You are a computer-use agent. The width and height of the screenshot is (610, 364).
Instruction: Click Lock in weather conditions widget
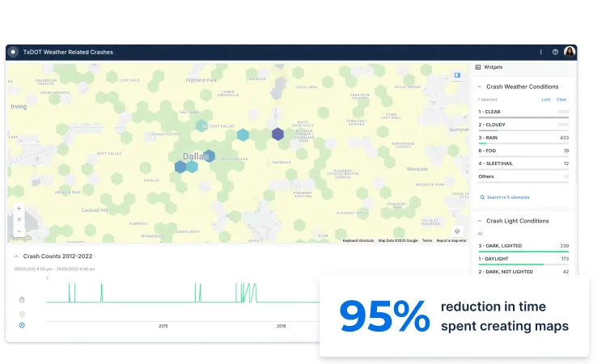tap(546, 99)
